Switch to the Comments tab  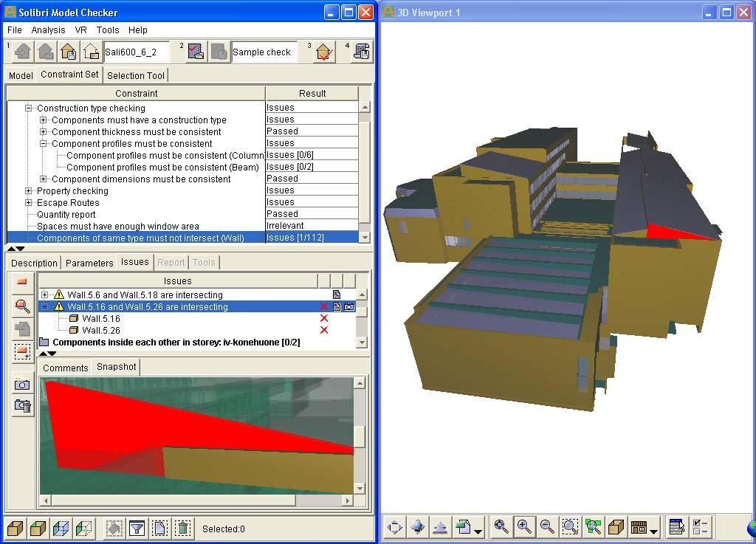(66, 368)
